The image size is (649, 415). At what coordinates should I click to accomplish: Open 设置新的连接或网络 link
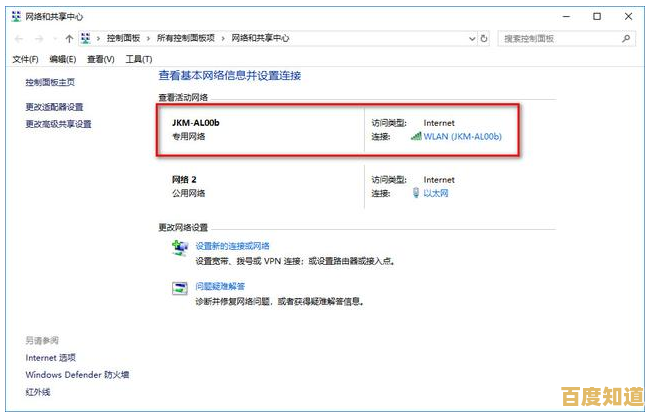pyautogui.click(x=232, y=246)
